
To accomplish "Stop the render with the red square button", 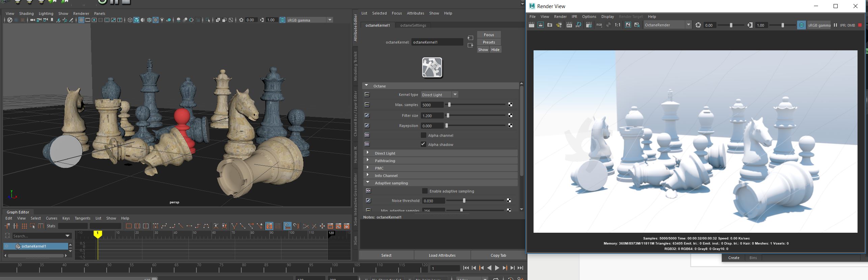I will [x=860, y=25].
